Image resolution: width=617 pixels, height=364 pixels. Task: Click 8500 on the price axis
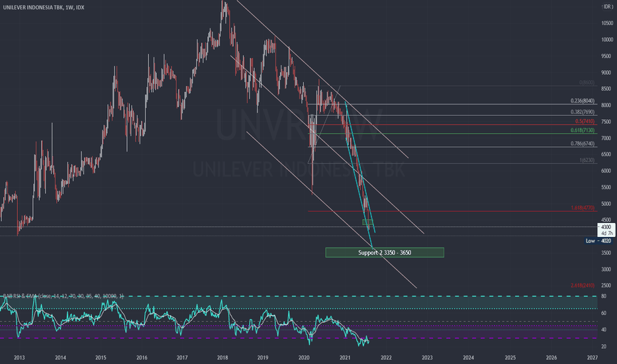click(606, 89)
